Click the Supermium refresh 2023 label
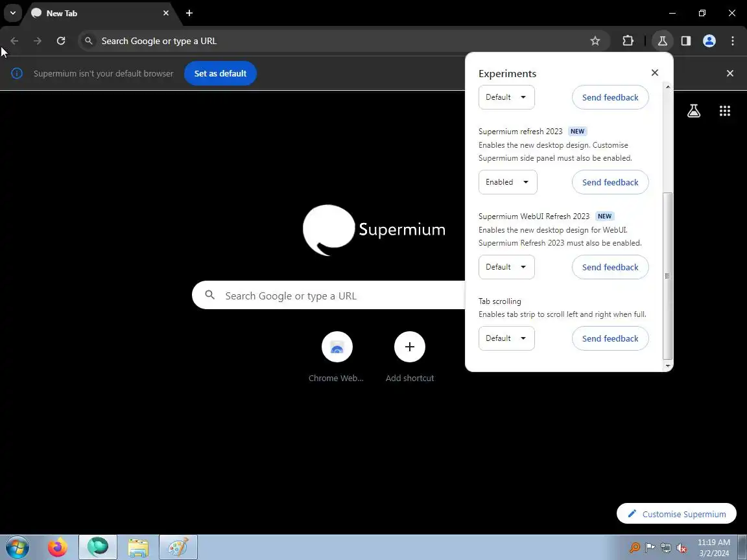 (x=520, y=132)
